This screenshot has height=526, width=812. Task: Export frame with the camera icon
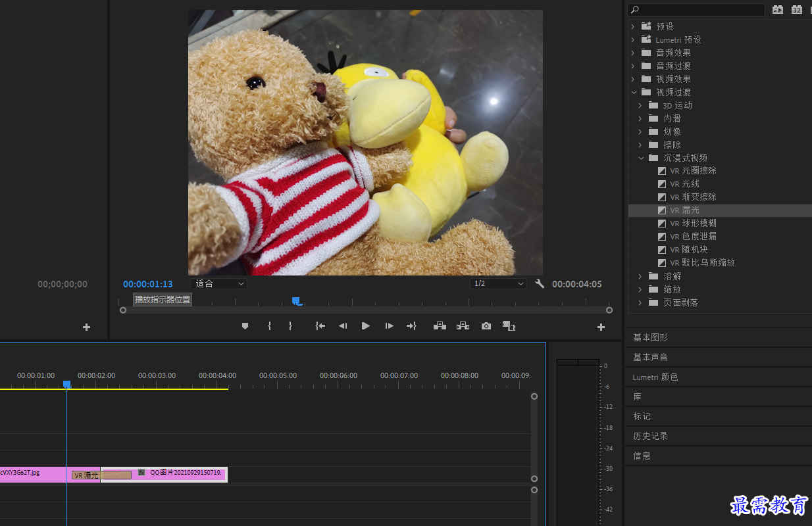click(x=486, y=325)
